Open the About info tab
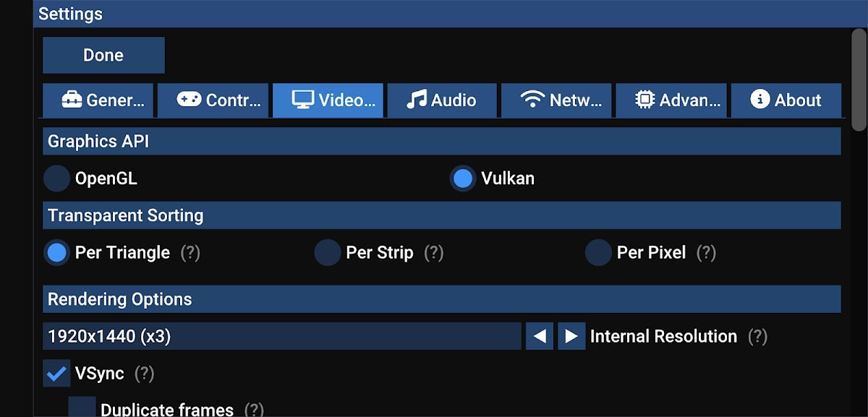The height and width of the screenshot is (417, 868). tap(786, 100)
